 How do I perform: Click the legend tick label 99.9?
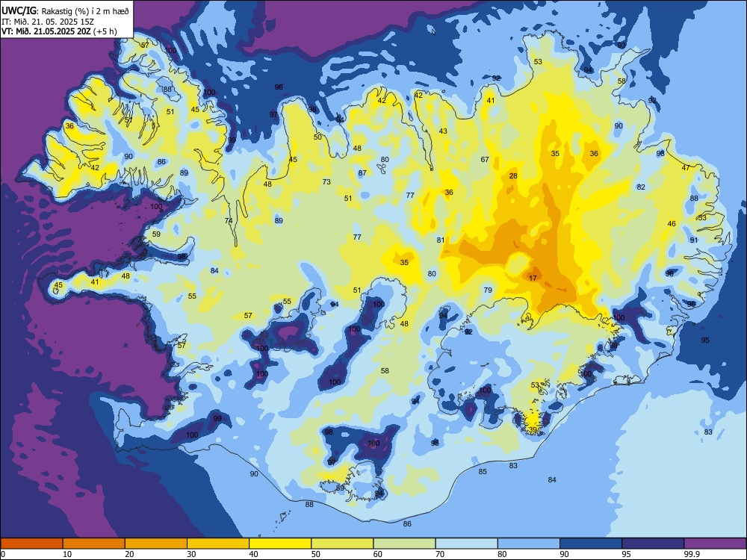click(692, 554)
